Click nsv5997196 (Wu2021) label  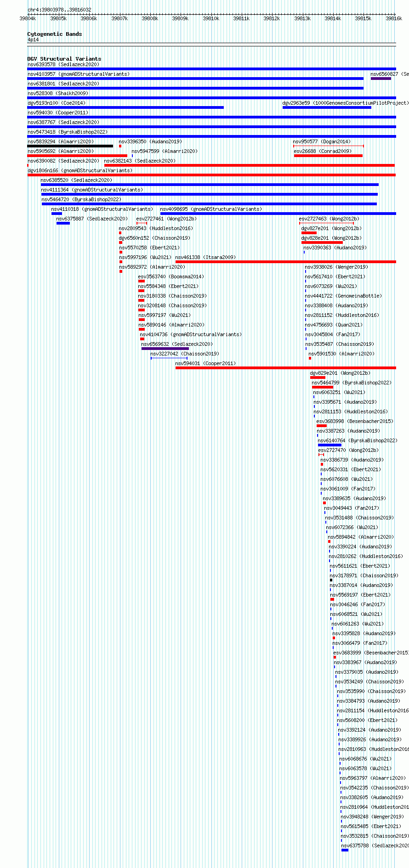145,257
